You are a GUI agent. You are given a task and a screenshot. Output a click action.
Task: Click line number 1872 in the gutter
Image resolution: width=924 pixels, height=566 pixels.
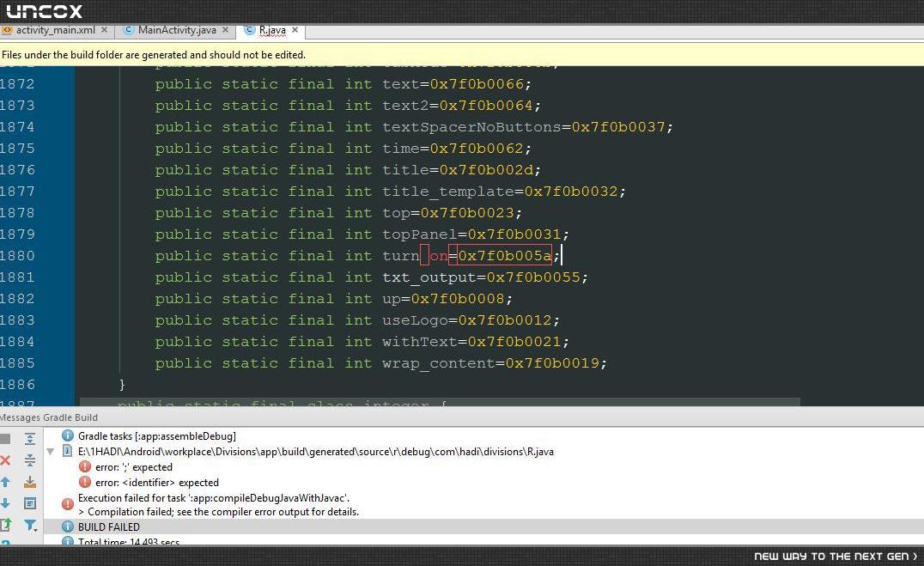(x=18, y=84)
